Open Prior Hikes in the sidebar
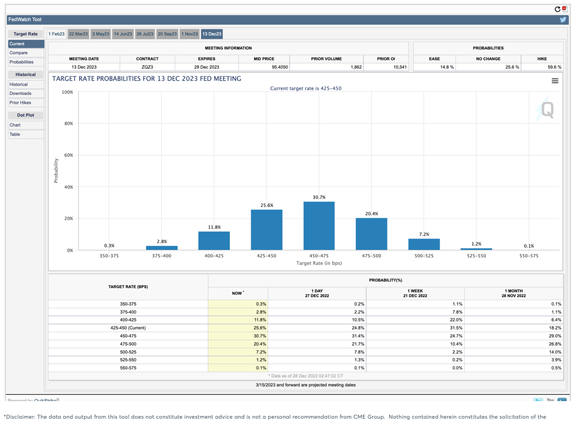The width and height of the screenshot is (575, 423). 26,103
